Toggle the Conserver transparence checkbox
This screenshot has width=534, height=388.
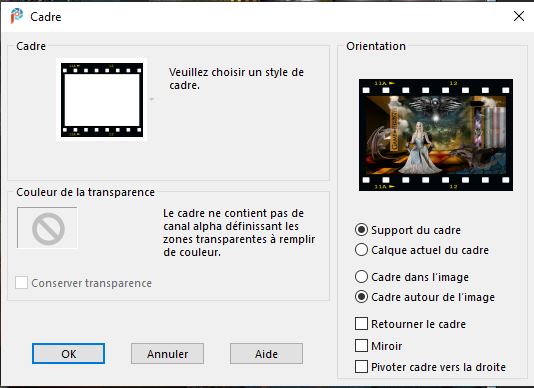[x=21, y=283]
